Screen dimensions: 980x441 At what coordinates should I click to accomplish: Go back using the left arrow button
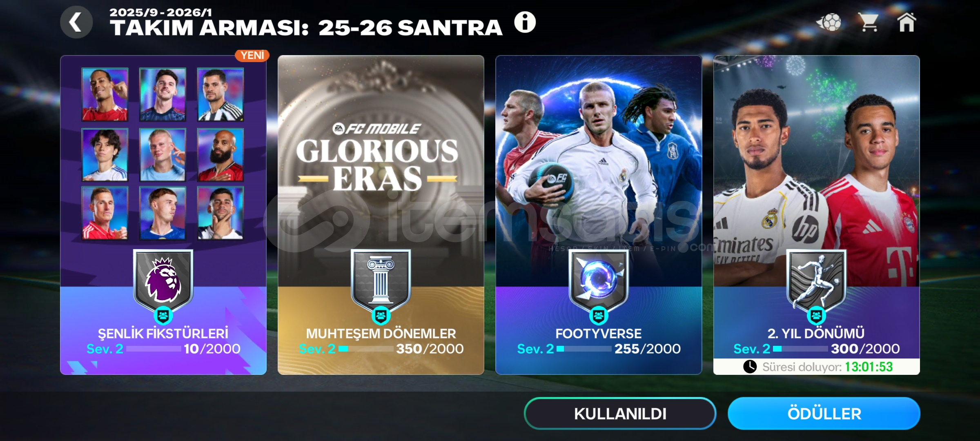[76, 22]
